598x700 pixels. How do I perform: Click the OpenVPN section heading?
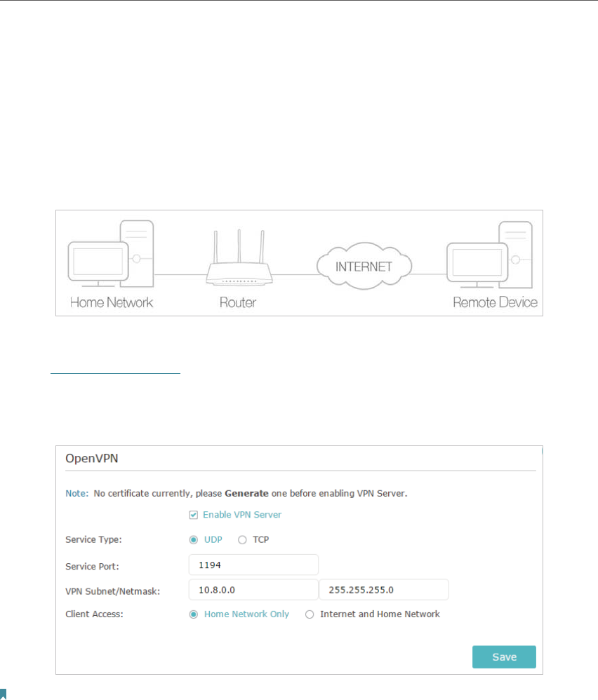91,459
